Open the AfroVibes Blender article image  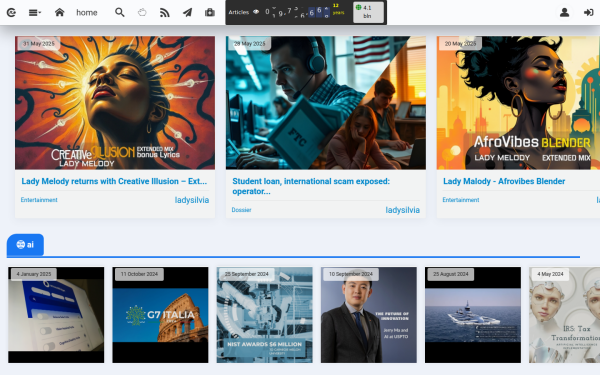click(518, 103)
